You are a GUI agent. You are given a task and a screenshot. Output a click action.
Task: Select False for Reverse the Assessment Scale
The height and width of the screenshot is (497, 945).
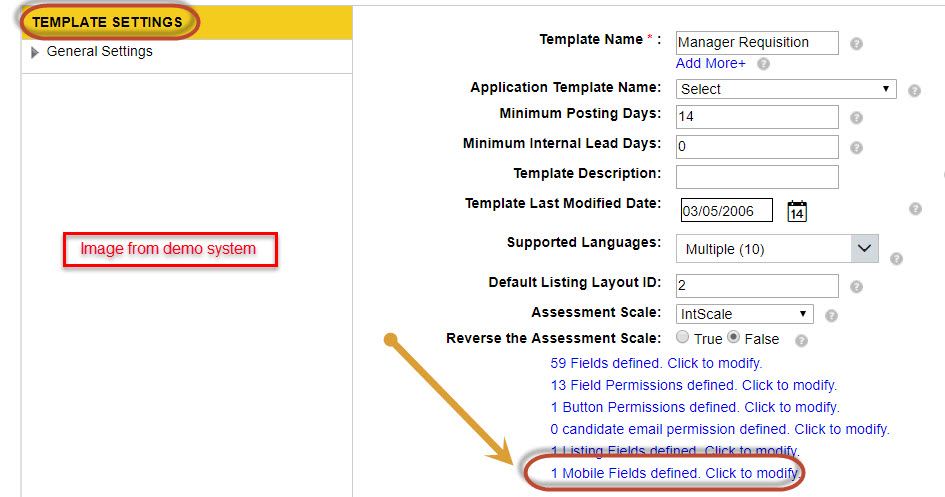pyautogui.click(x=733, y=337)
